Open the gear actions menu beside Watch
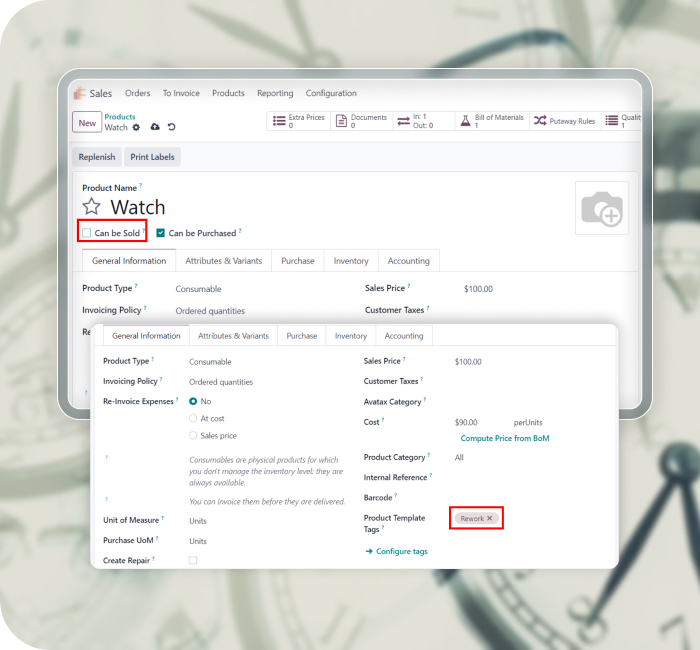Screen dimensions: 700x650 [x=136, y=127]
